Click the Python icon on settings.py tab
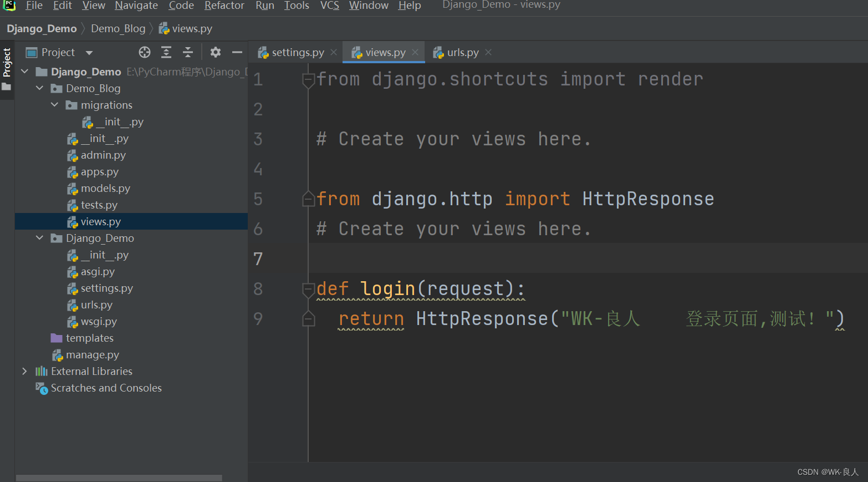Image resolution: width=868 pixels, height=482 pixels. [x=263, y=53]
